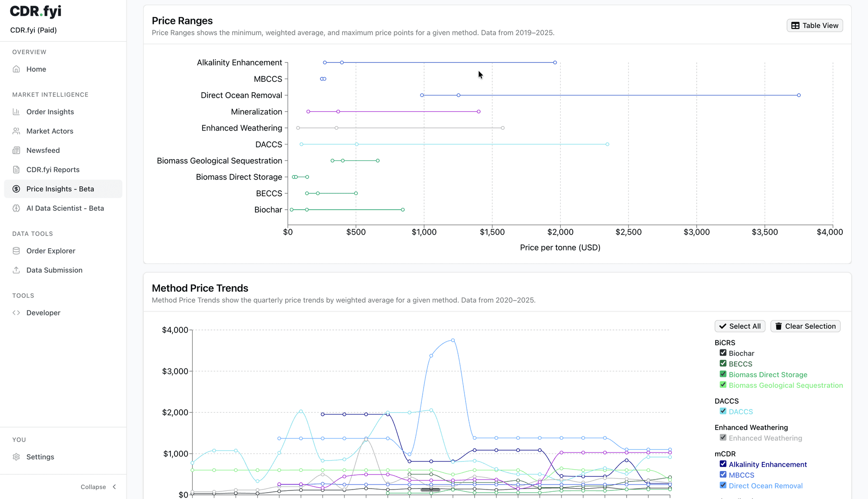Click the Clear Selection button
This screenshot has height=499, width=868.
point(805,326)
